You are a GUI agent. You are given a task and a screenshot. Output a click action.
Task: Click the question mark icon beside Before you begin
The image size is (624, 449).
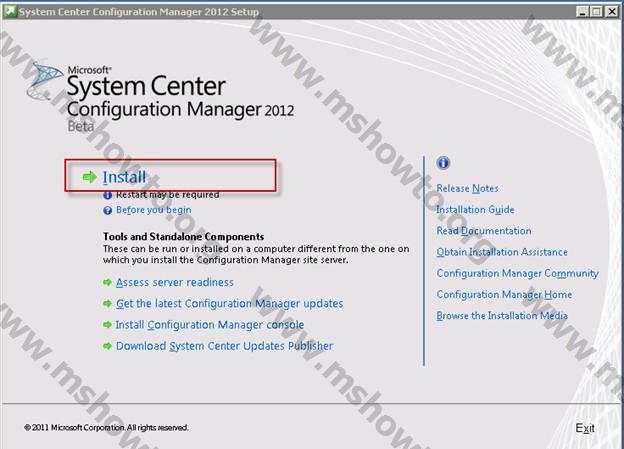pos(107,210)
